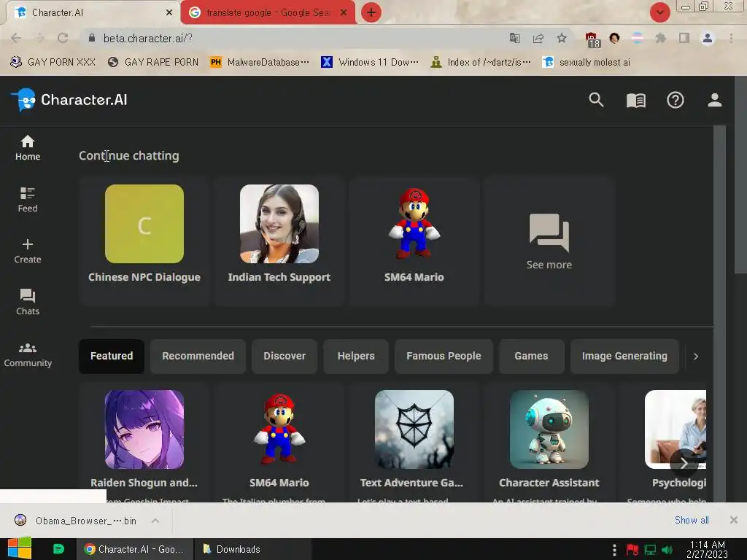Viewport: 747px width, 560px height.
Task: Open Chats from the sidebar
Action: (x=28, y=303)
